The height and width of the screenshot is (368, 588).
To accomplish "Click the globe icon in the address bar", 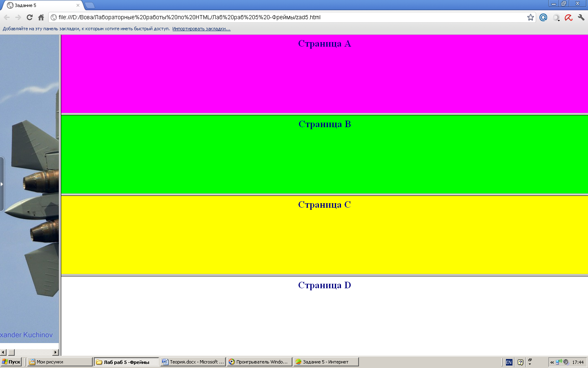I will 53,17.
